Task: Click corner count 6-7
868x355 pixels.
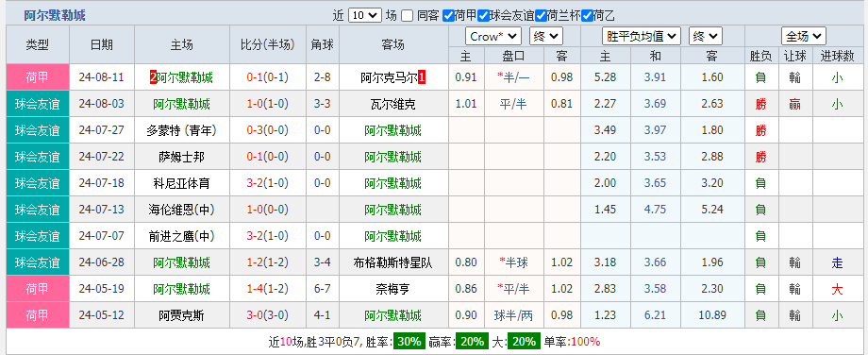Action: click(x=322, y=289)
